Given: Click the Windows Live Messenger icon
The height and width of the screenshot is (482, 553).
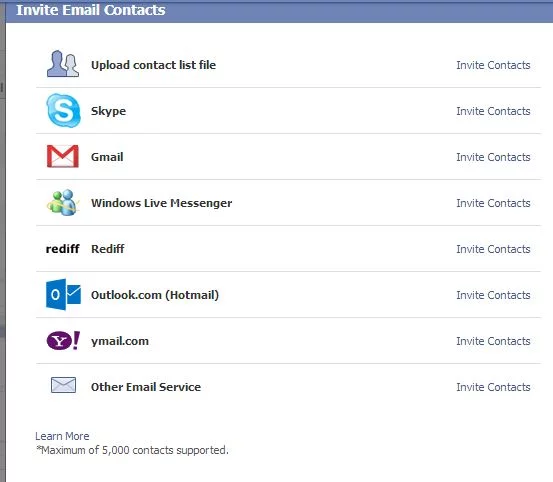Looking at the screenshot, I should (x=63, y=203).
